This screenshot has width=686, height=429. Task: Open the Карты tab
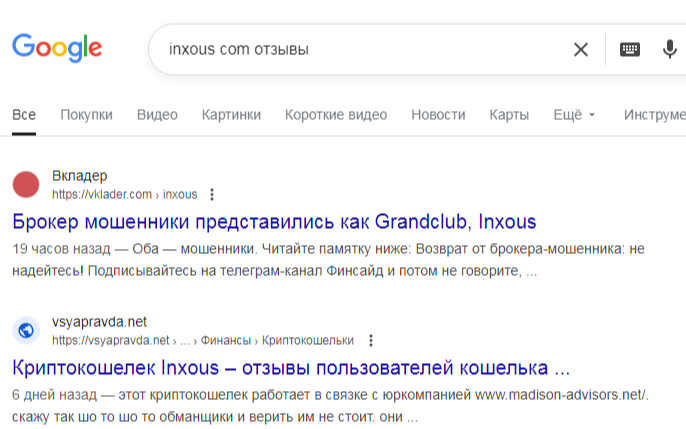[x=509, y=115]
